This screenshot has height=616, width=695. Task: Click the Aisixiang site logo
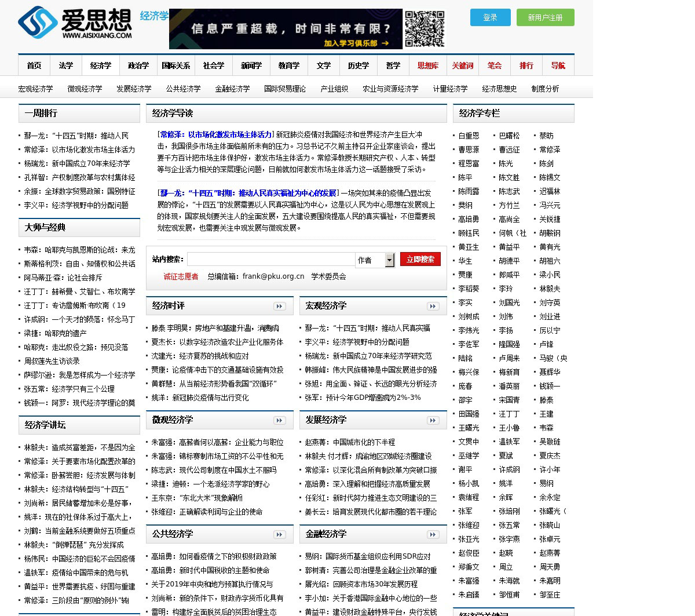click(75, 23)
